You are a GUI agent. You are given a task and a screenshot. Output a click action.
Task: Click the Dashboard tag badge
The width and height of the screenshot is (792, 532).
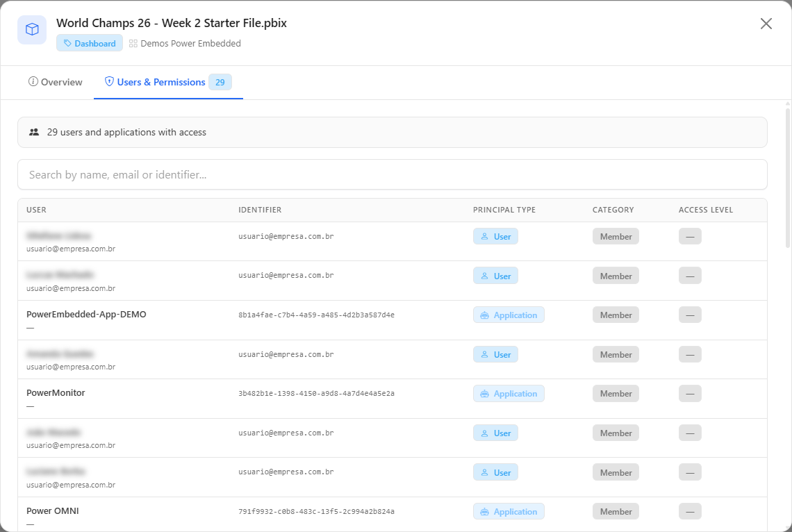pyautogui.click(x=90, y=44)
